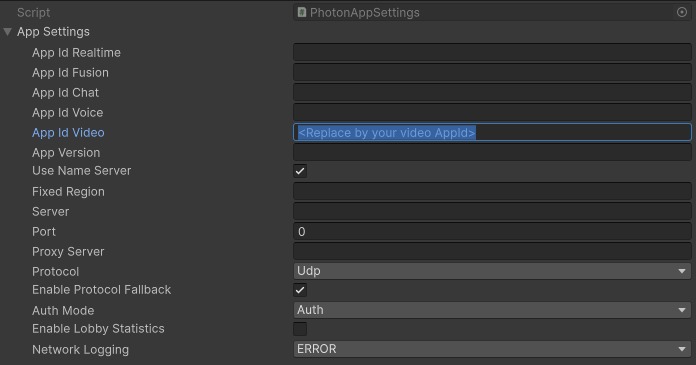Collapse the App Settings foldout
Image resolution: width=696 pixels, height=365 pixels.
8,32
